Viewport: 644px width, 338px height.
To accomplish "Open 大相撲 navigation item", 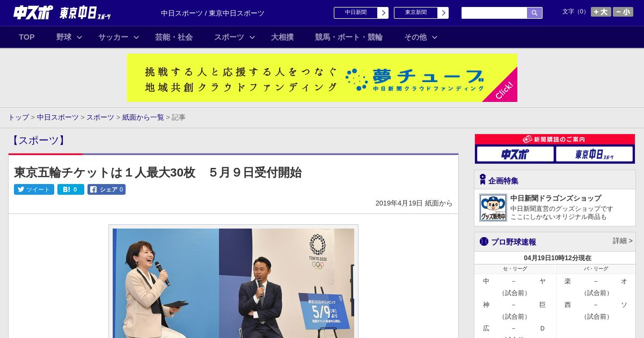I will tap(282, 37).
